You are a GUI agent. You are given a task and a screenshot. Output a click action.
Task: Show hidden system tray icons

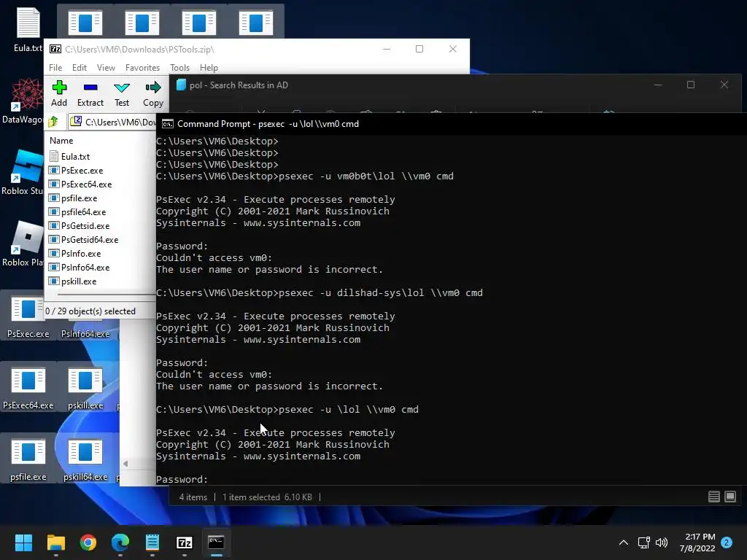tap(623, 542)
